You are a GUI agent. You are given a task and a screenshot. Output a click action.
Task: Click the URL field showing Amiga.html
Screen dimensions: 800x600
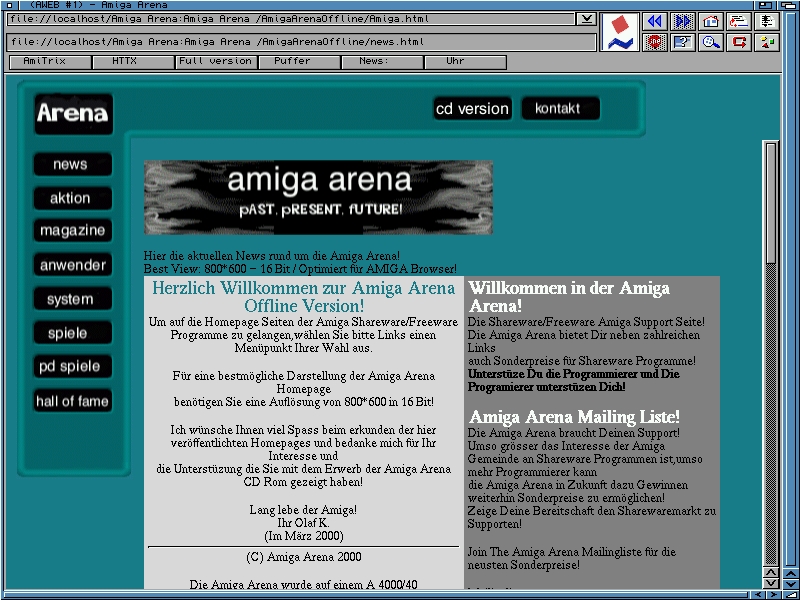[291, 19]
